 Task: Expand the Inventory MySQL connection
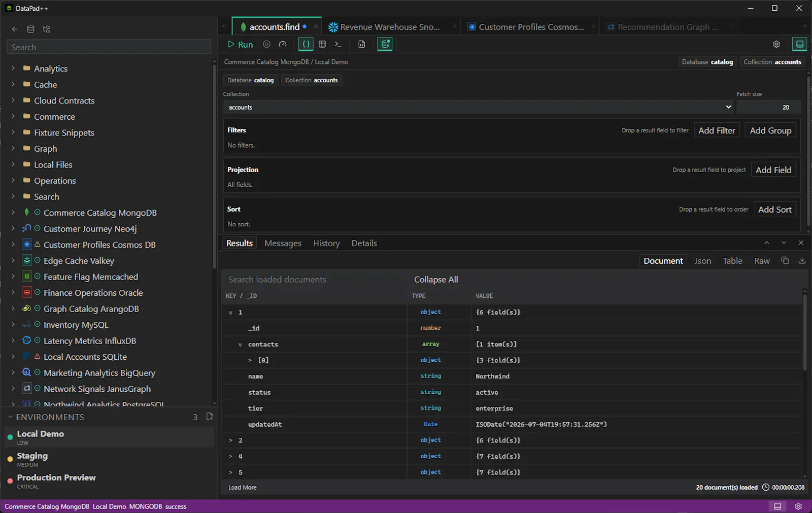(x=13, y=325)
